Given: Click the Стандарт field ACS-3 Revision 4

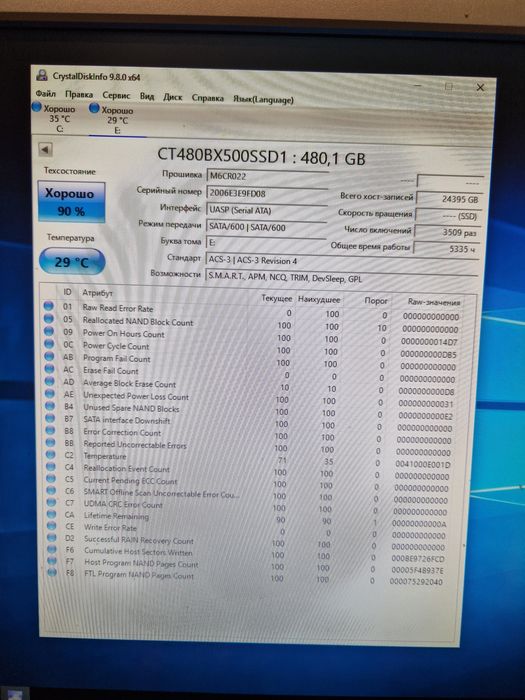Looking at the screenshot, I should pyautogui.click(x=341, y=260).
